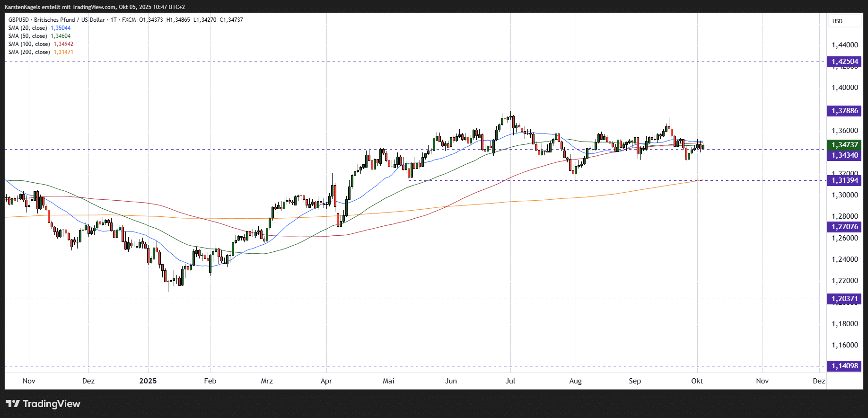The image size is (868, 418).
Task: Click the 1,31394 support level label
Action: [844, 180]
